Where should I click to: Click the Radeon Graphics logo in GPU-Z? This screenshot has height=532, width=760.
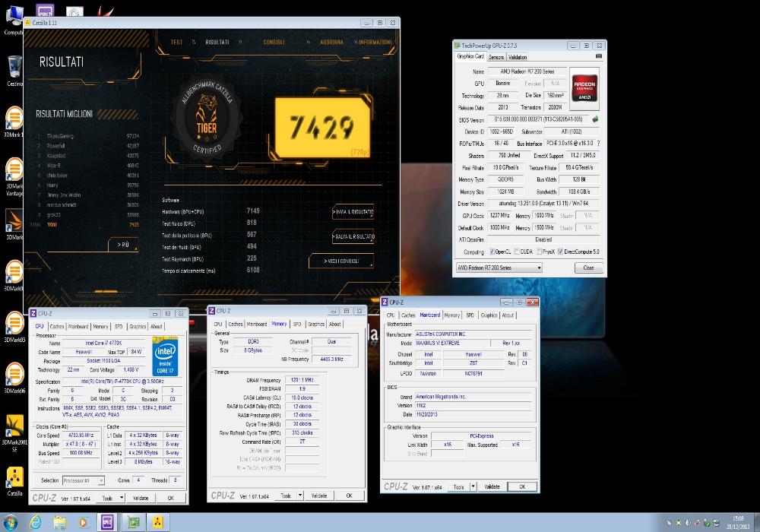(x=584, y=89)
